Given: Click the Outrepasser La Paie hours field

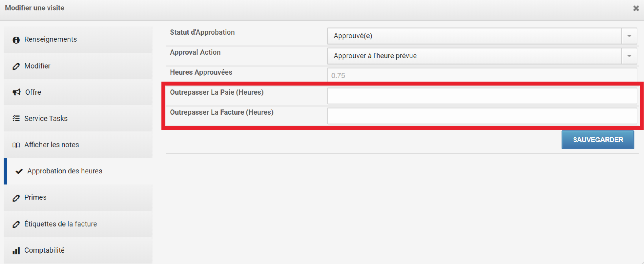Looking at the screenshot, I should [x=482, y=96].
